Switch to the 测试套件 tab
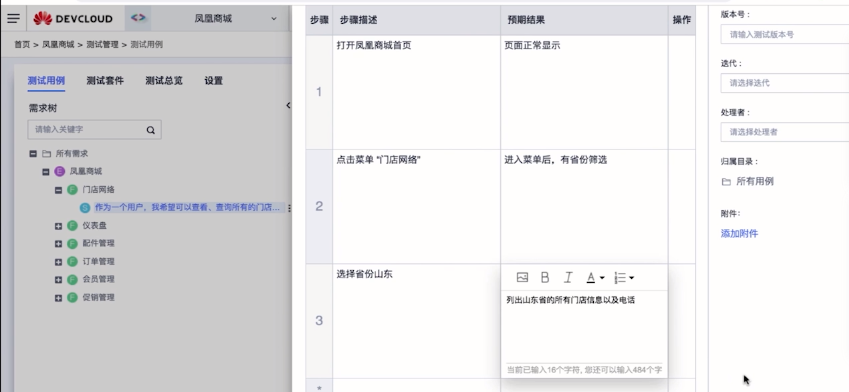This screenshot has width=849, height=392. [x=105, y=81]
